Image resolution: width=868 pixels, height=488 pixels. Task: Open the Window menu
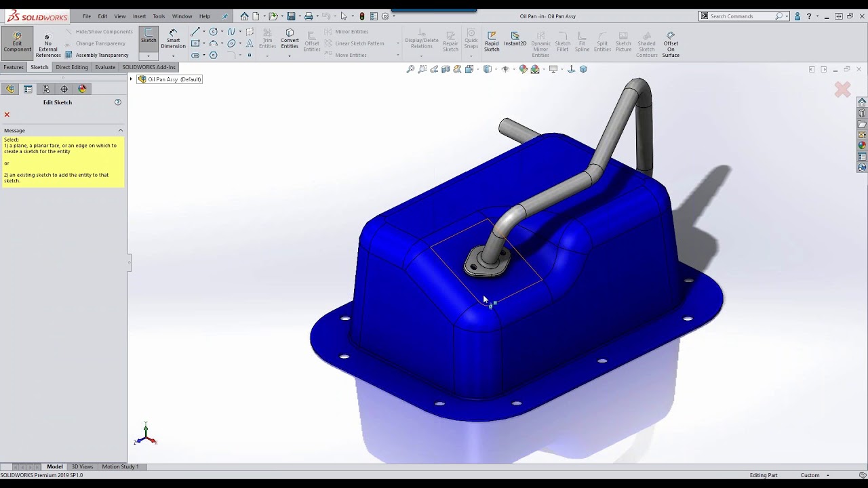[182, 16]
